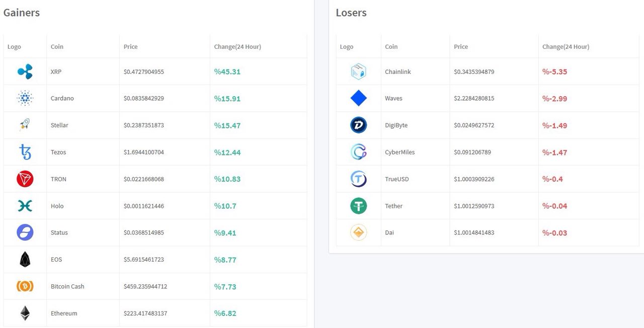The image size is (644, 328).
Task: Click Tether price $1.0012590973
Action: (x=474, y=206)
